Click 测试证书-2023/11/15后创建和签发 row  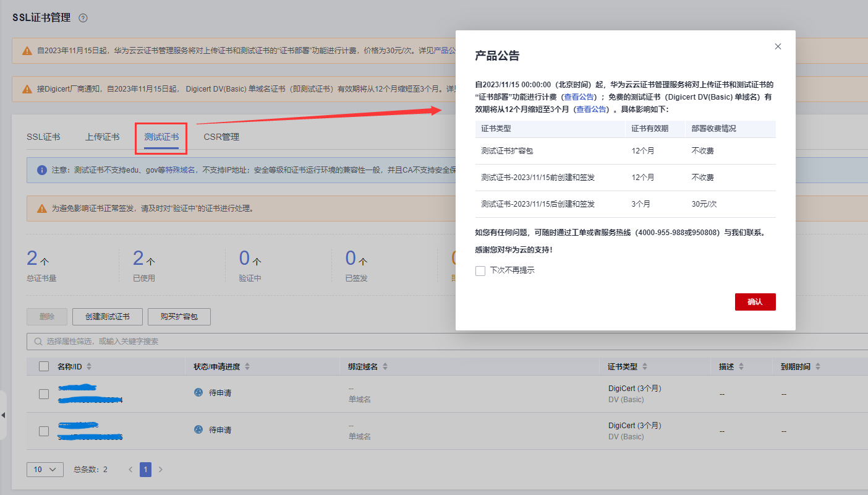626,204
